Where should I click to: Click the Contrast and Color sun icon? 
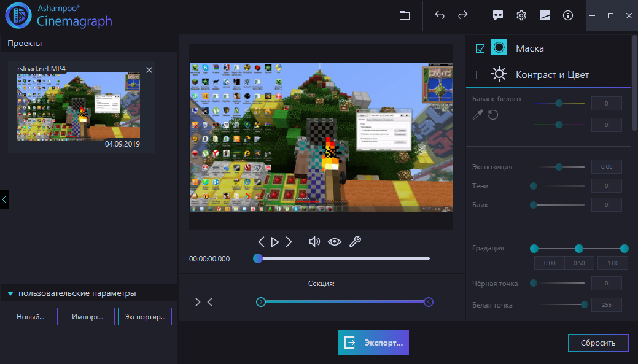(499, 74)
